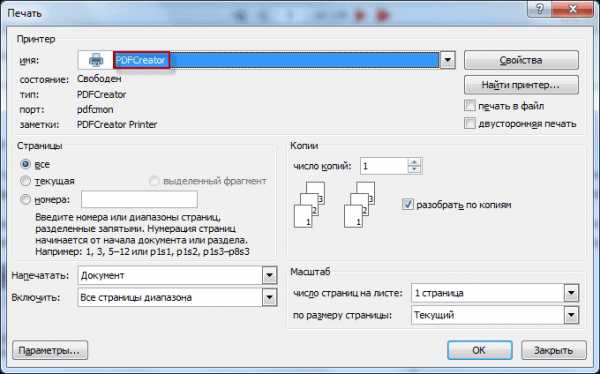
Task: Click the 'Найти принтер...' button
Action: tap(521, 85)
